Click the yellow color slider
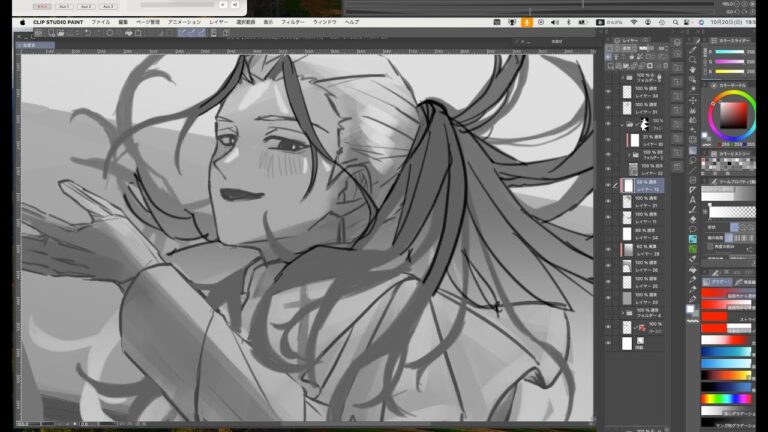This screenshot has width=768, height=432. tap(730, 72)
